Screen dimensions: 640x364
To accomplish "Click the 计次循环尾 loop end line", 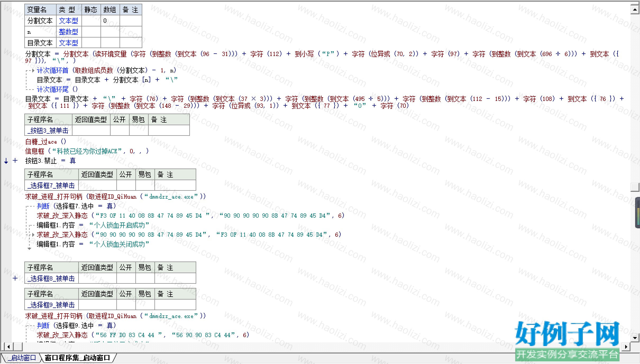I will [57, 89].
